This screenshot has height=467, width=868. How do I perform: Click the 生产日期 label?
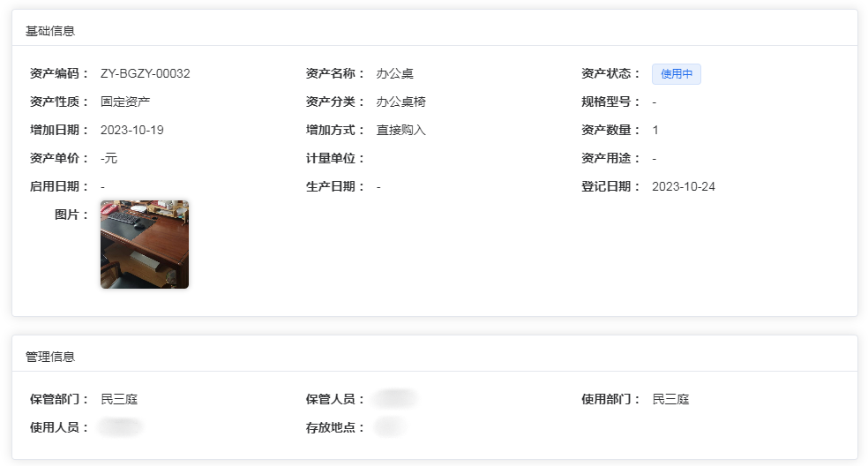point(335,186)
